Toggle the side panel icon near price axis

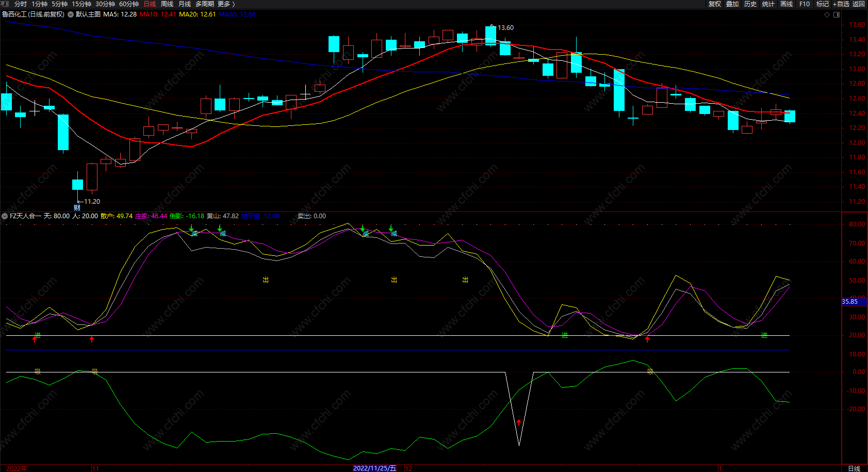point(837,14)
